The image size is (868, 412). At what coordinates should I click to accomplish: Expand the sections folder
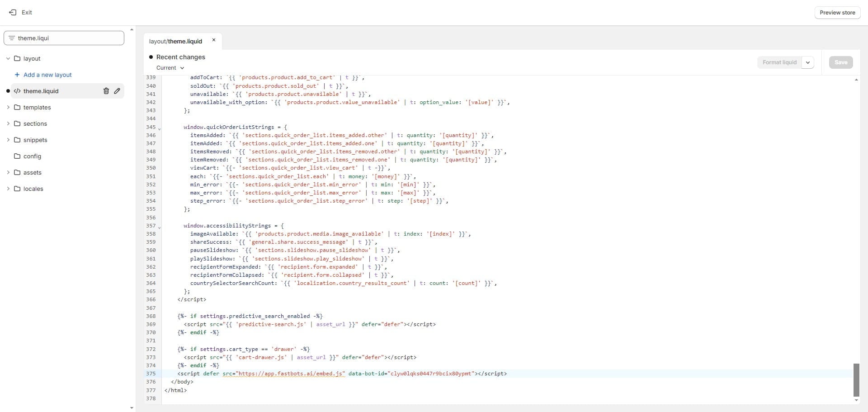click(8, 123)
